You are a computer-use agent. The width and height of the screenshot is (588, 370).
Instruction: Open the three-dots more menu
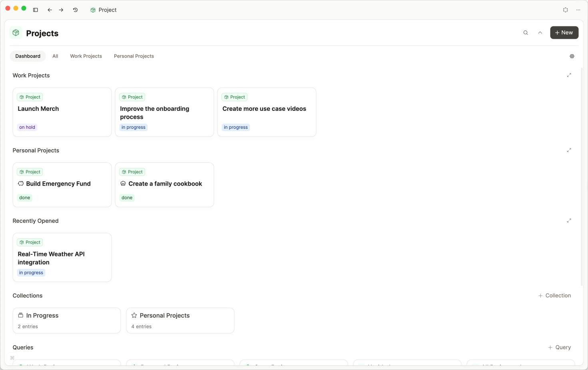578,10
